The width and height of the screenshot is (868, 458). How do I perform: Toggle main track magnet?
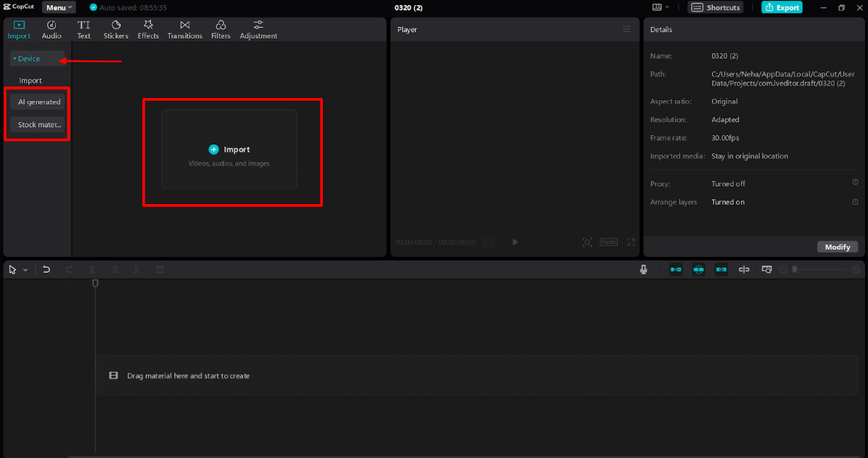pos(676,270)
